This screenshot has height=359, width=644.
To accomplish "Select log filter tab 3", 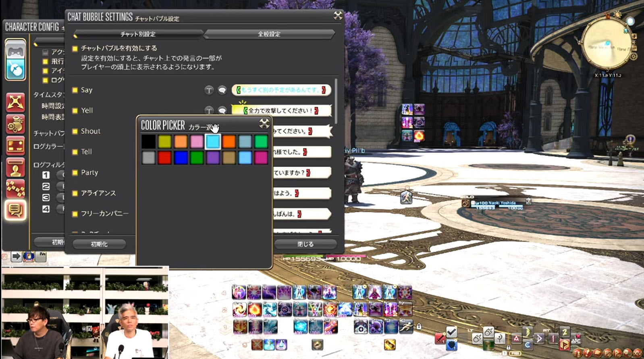I will click(46, 198).
